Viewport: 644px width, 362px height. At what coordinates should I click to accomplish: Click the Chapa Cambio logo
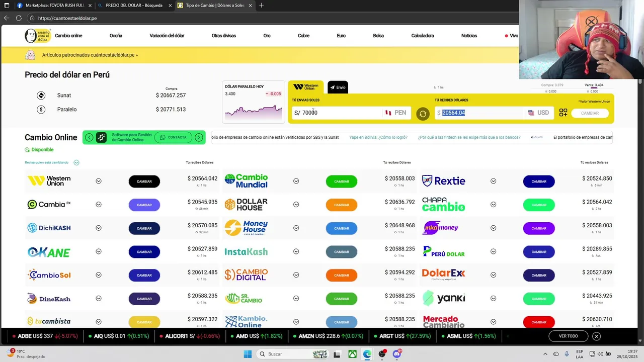coord(443,204)
